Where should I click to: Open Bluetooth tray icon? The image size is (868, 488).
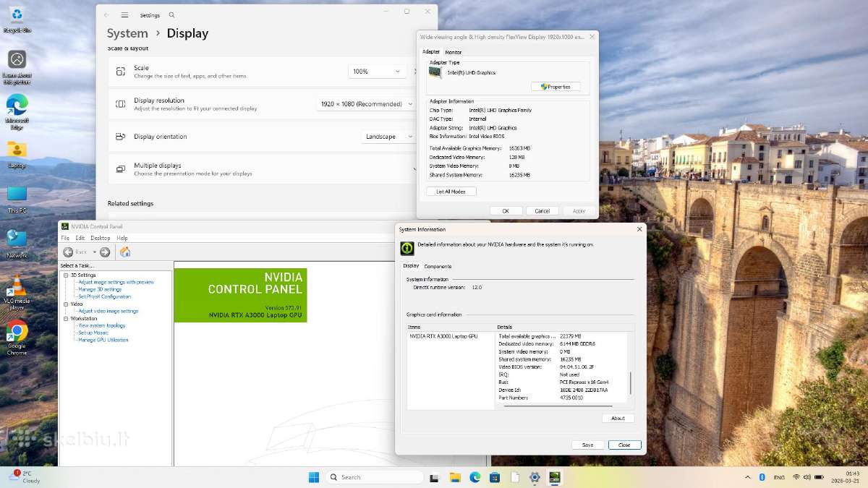click(762, 477)
